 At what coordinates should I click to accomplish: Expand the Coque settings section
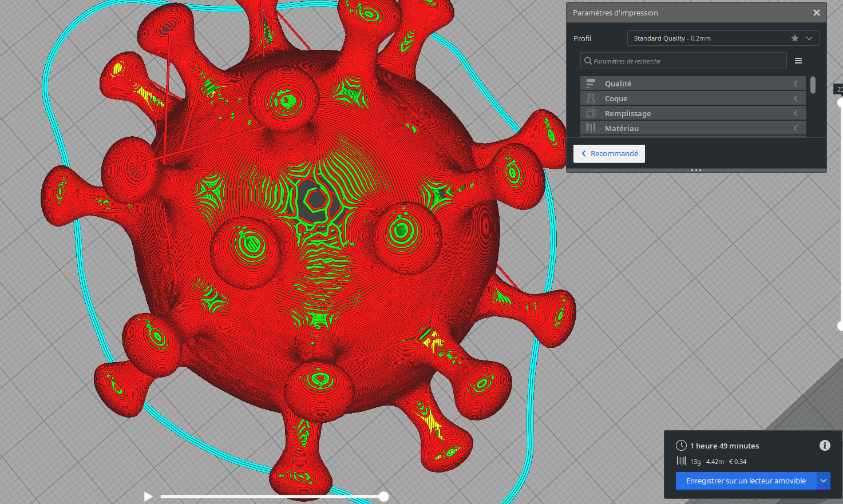pos(692,98)
